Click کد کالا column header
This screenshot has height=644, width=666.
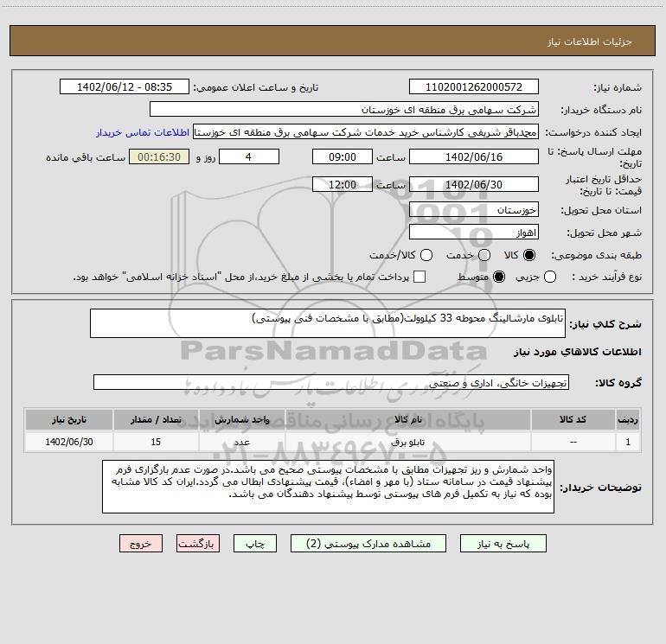pos(573,419)
